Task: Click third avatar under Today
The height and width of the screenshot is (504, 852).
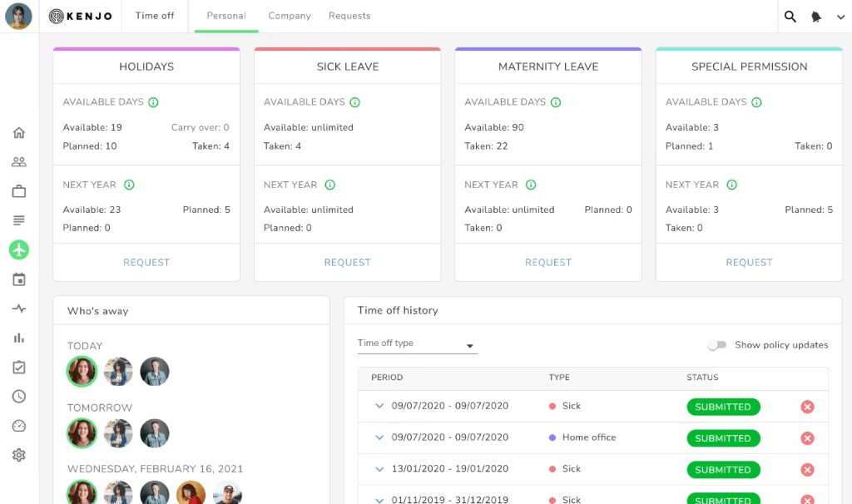Action: (155, 372)
